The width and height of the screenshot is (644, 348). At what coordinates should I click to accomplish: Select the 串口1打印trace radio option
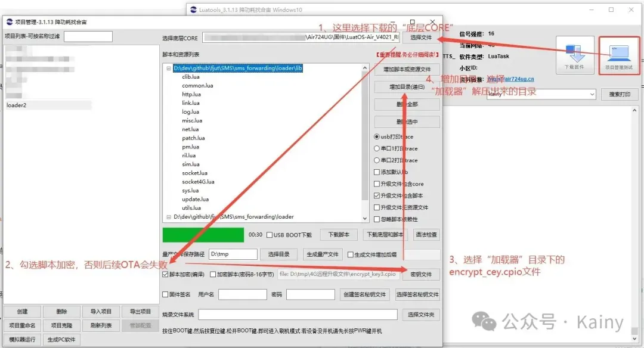tap(377, 148)
